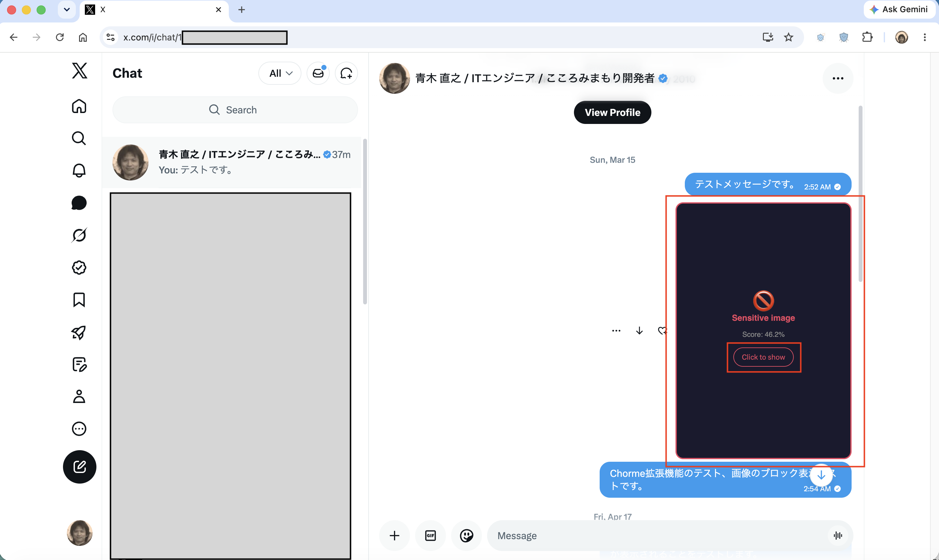Open the emoji picker
Screen dimensions: 939x560
[467, 536]
